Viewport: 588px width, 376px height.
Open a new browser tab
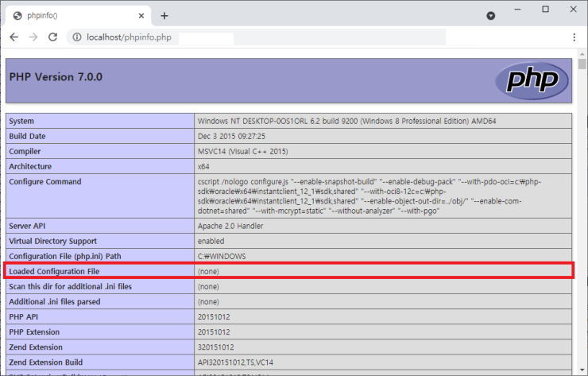pyautogui.click(x=164, y=16)
